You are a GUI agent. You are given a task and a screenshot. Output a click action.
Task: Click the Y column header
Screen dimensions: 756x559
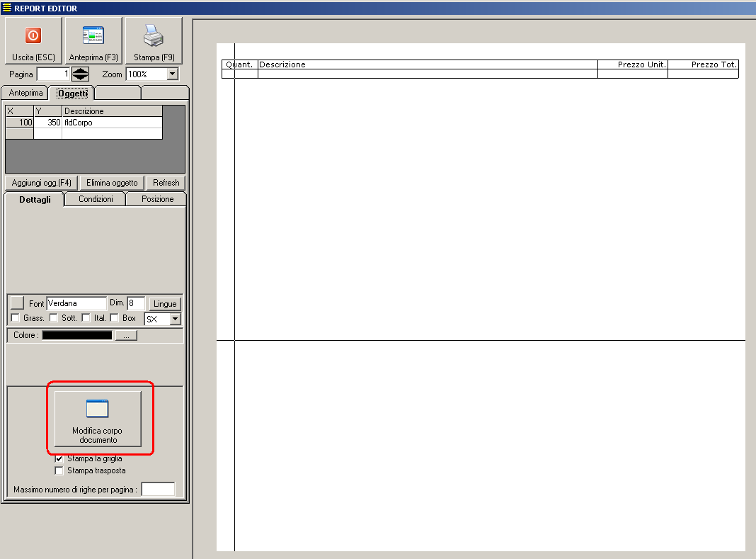(47, 111)
